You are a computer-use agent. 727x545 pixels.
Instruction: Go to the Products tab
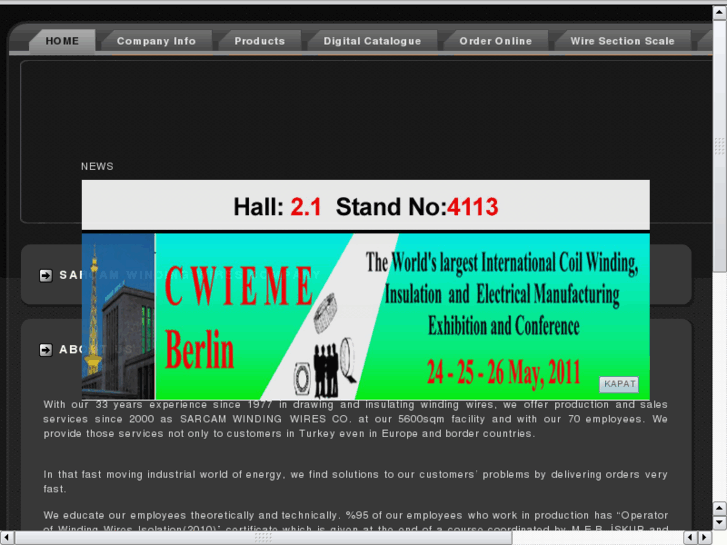(260, 41)
